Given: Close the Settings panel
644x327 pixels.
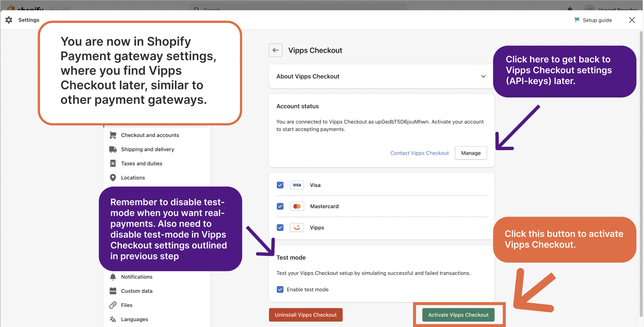Looking at the screenshot, I should tap(632, 20).
